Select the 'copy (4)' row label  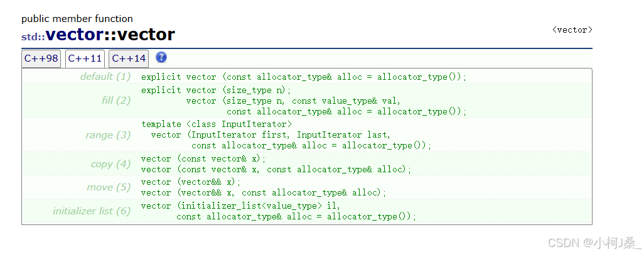(x=110, y=164)
